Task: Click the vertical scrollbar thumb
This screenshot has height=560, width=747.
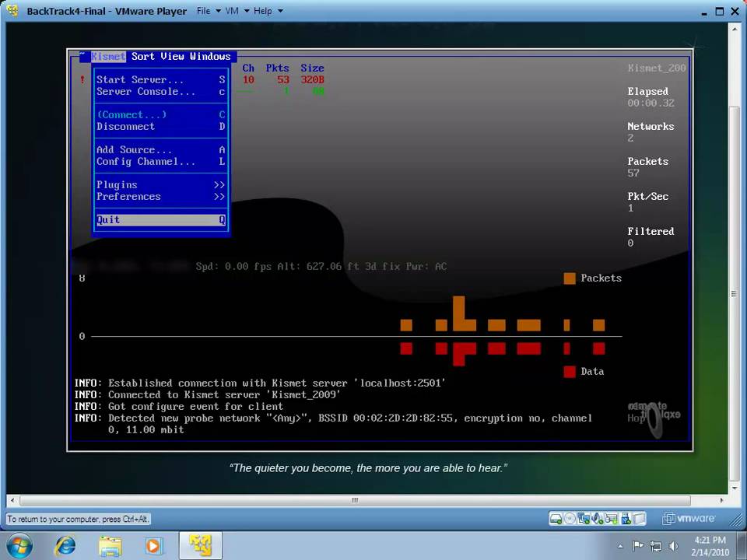Action: coord(734,294)
